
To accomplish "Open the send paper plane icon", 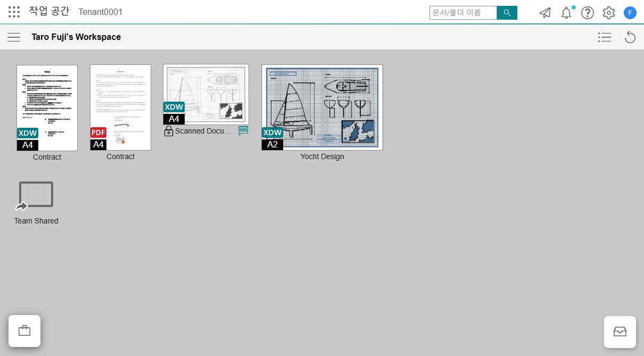I will (x=545, y=13).
